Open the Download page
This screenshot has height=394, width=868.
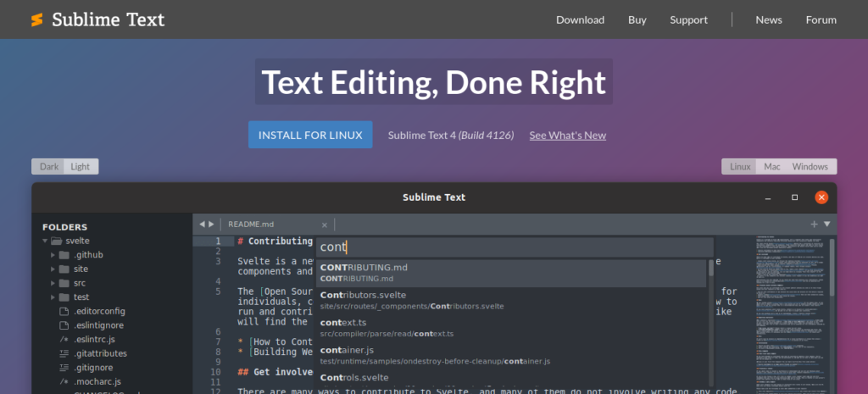tap(580, 20)
